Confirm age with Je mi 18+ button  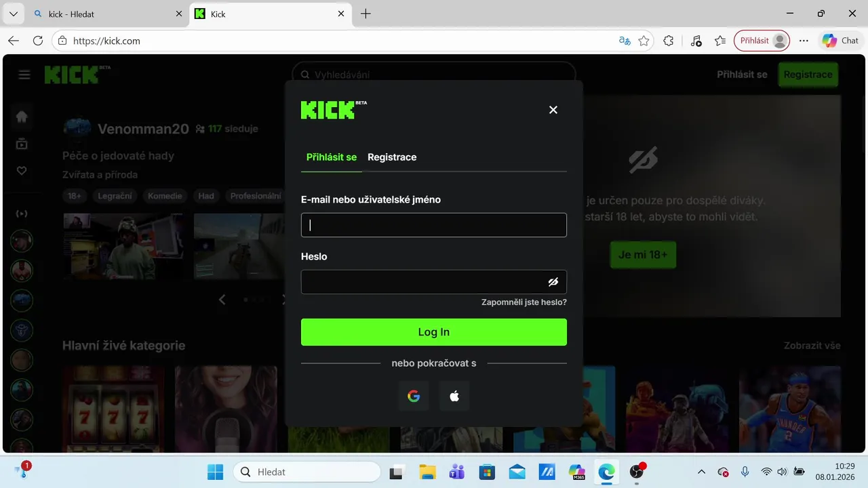click(x=643, y=255)
